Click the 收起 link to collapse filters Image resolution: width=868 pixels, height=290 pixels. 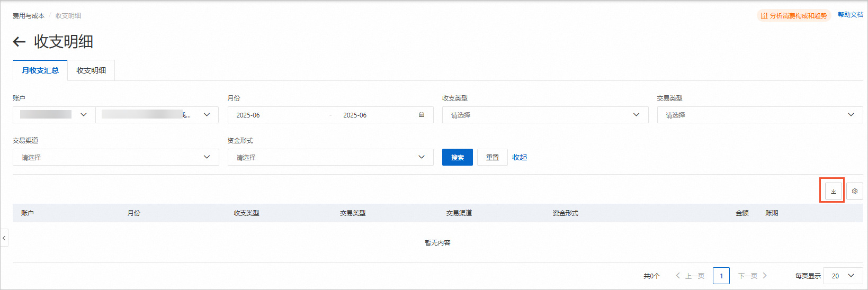click(520, 157)
